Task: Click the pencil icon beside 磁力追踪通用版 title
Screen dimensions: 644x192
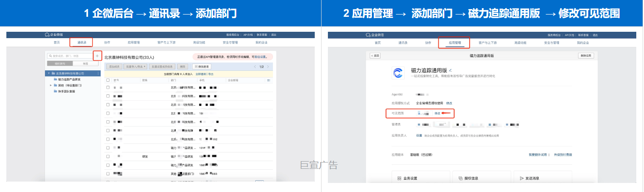Action: pos(451,71)
